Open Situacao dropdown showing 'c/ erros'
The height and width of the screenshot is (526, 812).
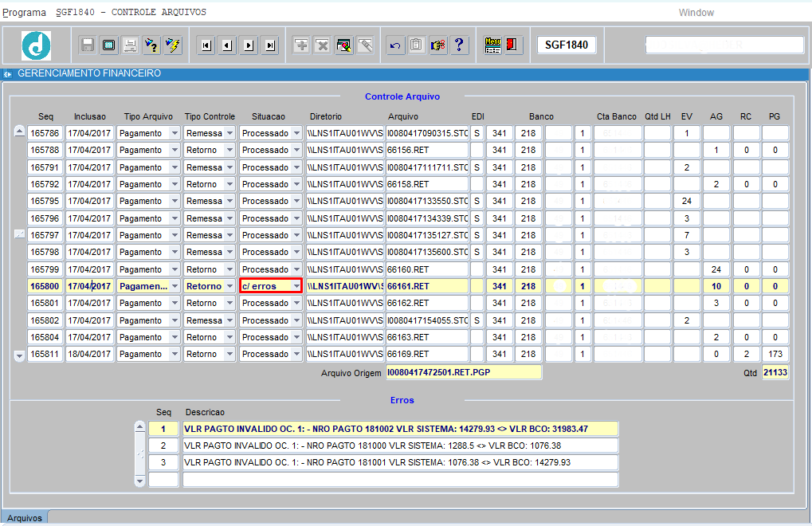point(296,286)
